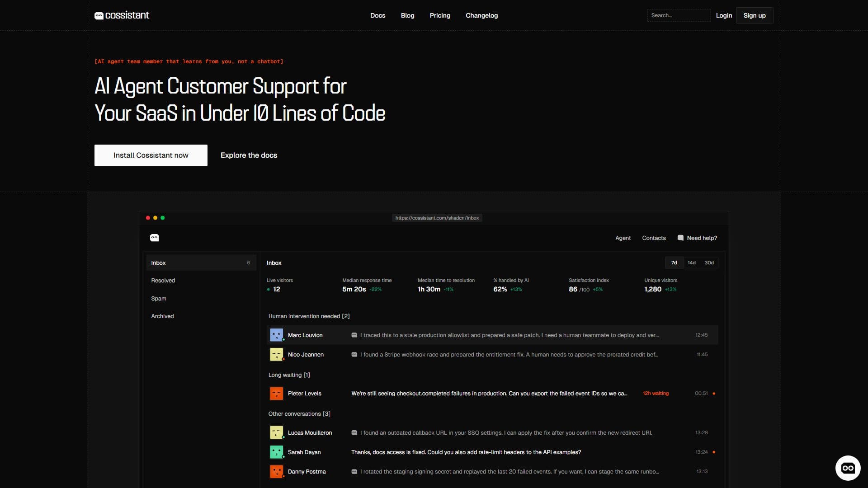868x488 pixels.
Task: Click unread dot on Pieter Levels row
Action: (714, 394)
